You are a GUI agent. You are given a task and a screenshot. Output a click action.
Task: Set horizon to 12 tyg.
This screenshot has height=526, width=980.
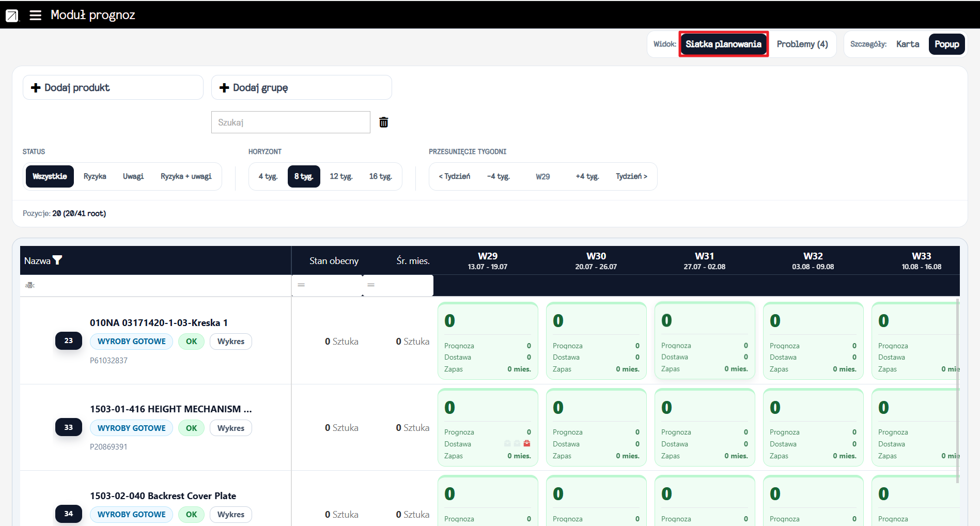[x=341, y=176]
